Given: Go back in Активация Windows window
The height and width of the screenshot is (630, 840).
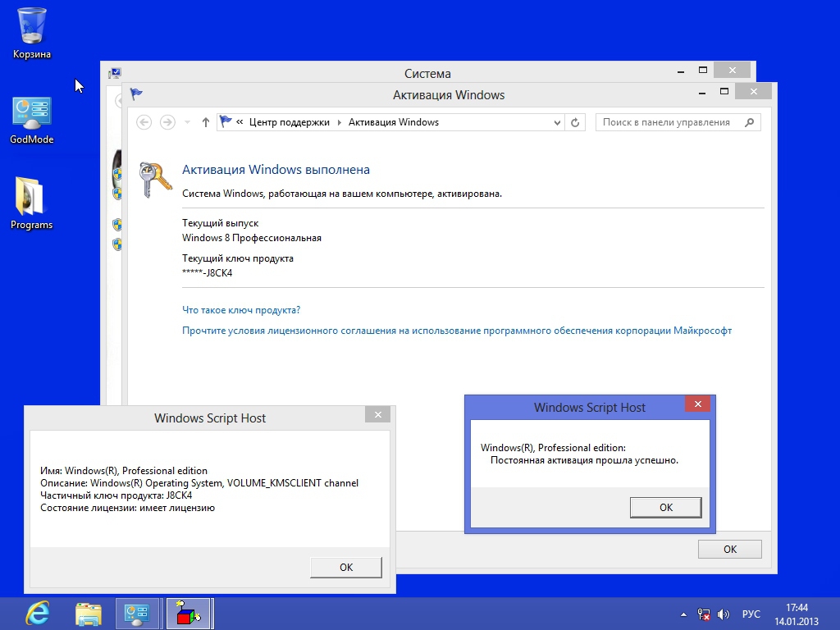Looking at the screenshot, I should (144, 122).
